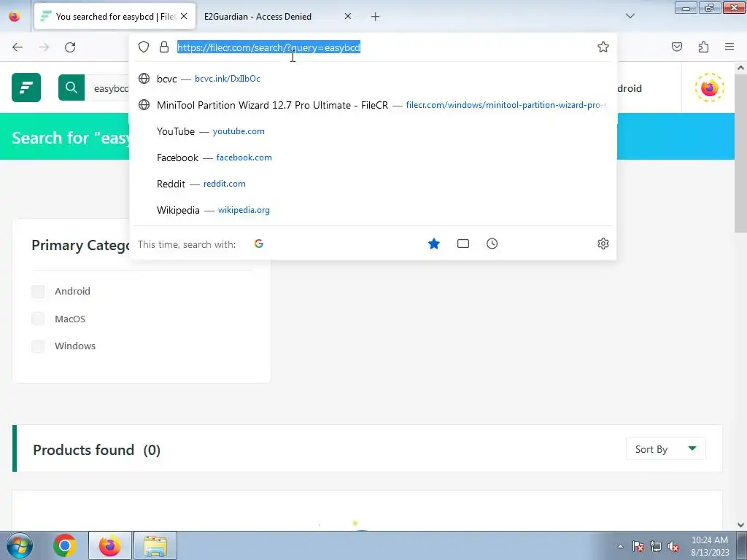Close the E2Guardian Access Denied tab
747x560 pixels.
(348, 16)
